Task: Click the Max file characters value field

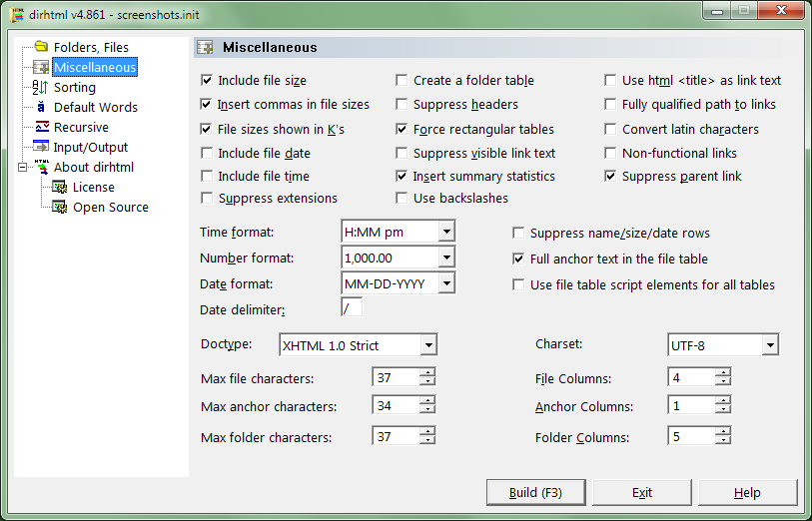Action: (x=396, y=377)
